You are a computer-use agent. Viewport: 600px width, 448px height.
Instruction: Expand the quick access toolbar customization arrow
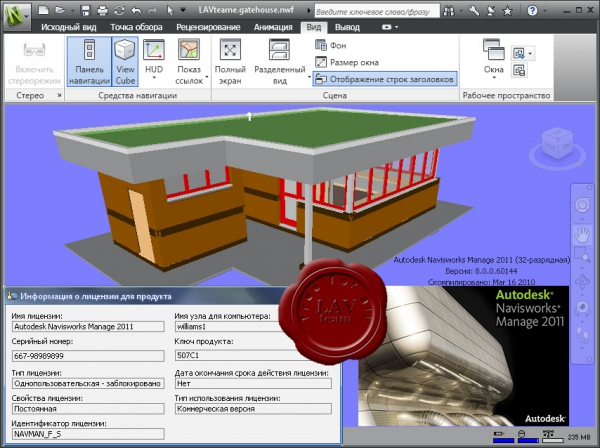pos(183,10)
